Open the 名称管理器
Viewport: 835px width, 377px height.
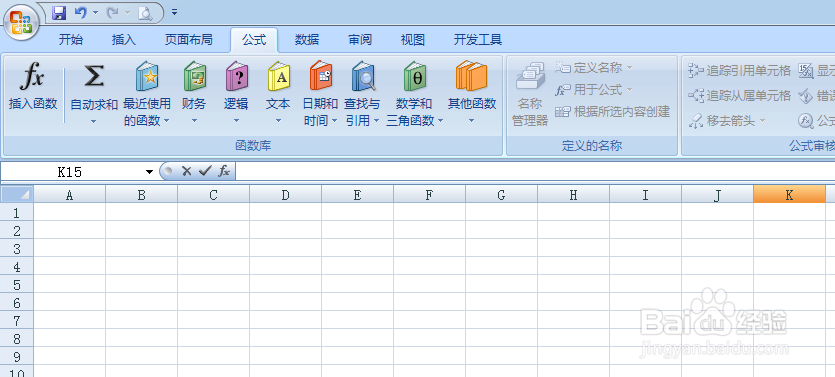[x=530, y=95]
